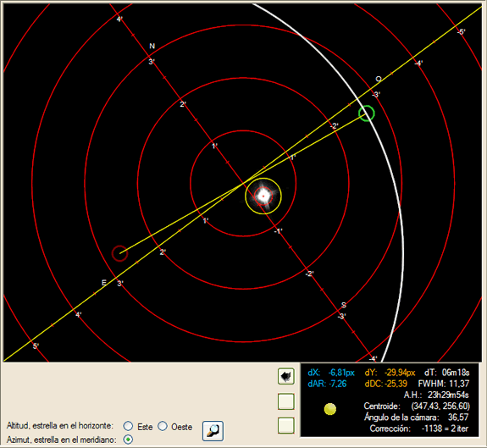Image resolution: width=487 pixels, height=448 pixels.
Task: Click the dark red circle marker
Action: click(120, 253)
